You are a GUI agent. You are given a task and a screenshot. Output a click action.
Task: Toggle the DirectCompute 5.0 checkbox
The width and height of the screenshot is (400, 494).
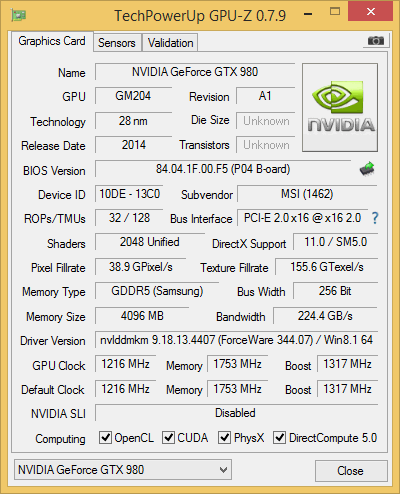point(279,437)
